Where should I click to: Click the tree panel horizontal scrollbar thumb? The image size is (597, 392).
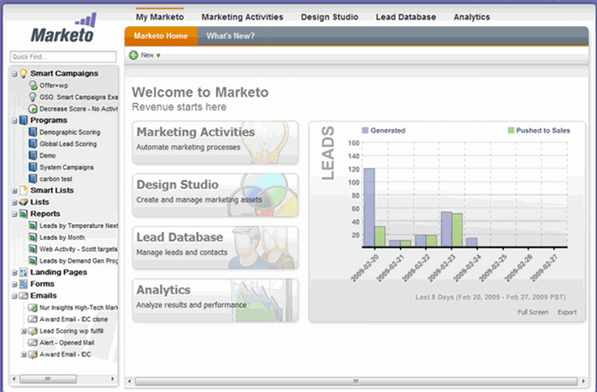[x=48, y=379]
